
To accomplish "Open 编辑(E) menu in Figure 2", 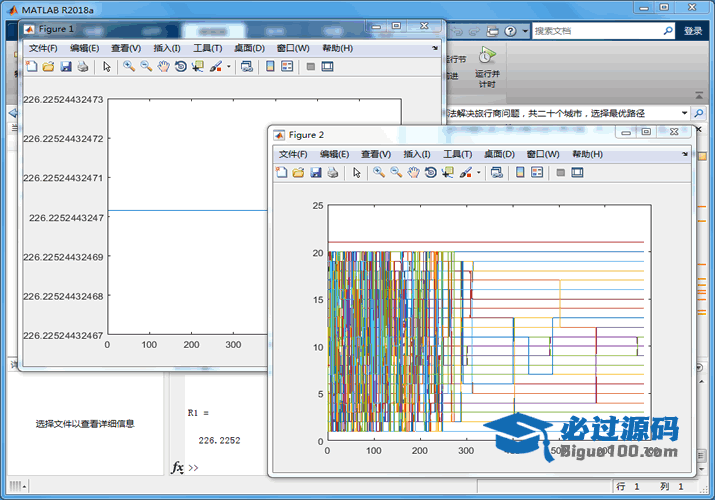I will [x=334, y=154].
